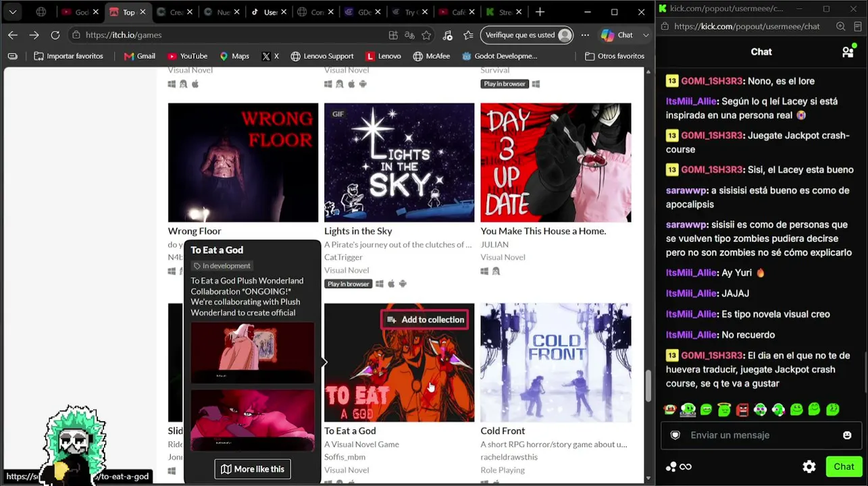The width and height of the screenshot is (868, 486).
Task: Open the CatTrigger author link
Action: pos(343,257)
